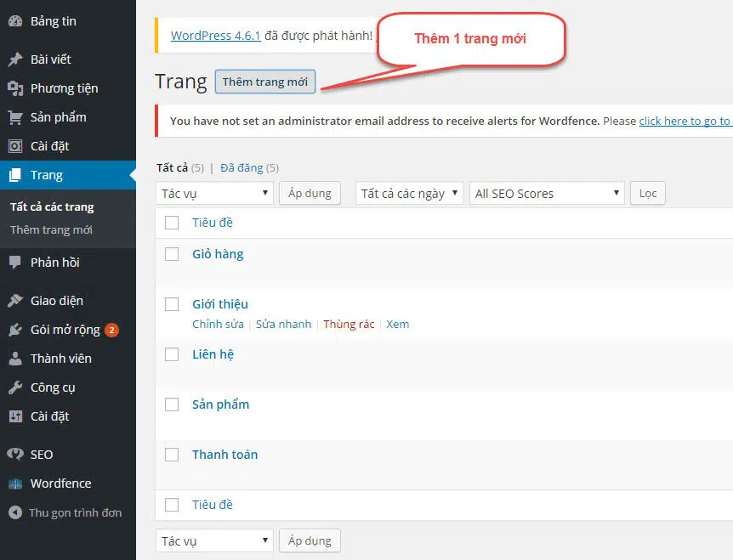This screenshot has width=733, height=560.
Task: Click the Thành viên user icon
Action: click(15, 359)
